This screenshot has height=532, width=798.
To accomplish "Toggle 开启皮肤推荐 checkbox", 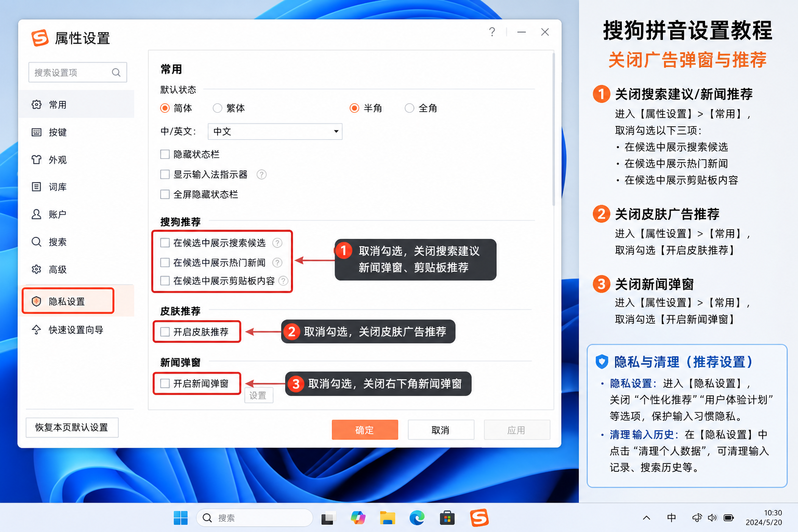I will coord(165,332).
